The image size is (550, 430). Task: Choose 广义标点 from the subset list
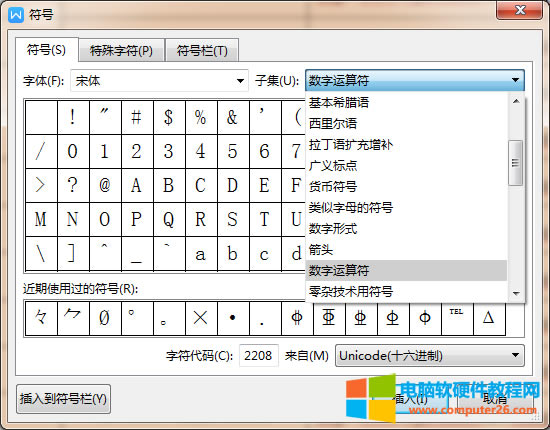point(406,166)
